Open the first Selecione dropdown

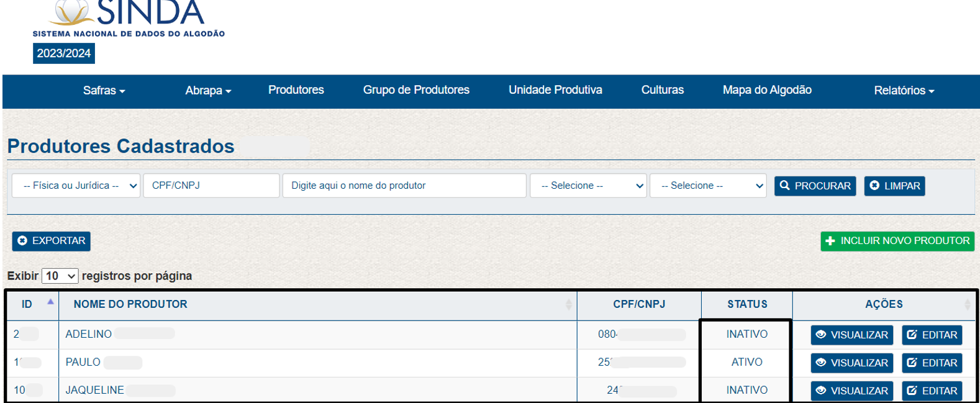(588, 186)
